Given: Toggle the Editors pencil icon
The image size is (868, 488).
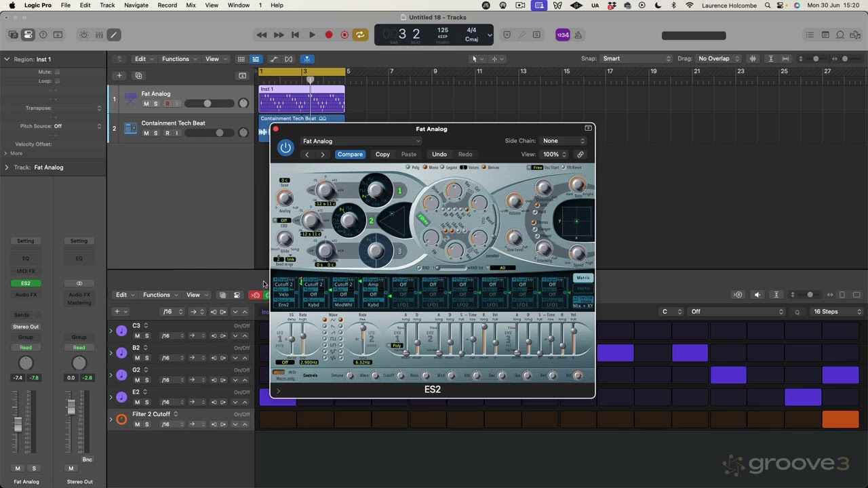Looking at the screenshot, I should [114, 35].
